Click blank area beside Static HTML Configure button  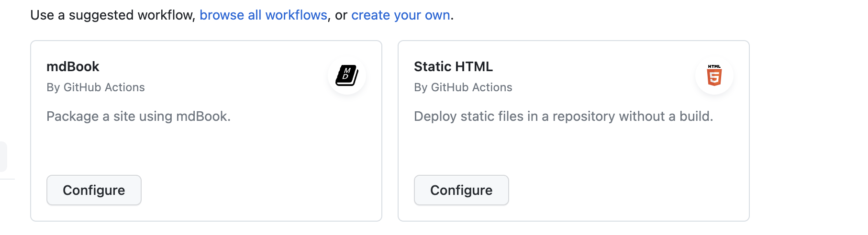[x=622, y=190]
